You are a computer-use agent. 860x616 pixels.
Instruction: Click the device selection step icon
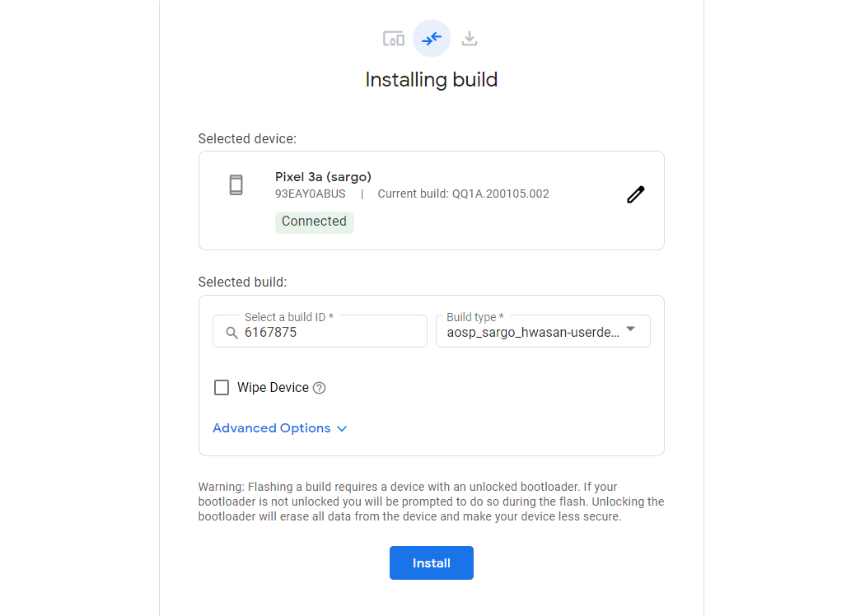[394, 39]
